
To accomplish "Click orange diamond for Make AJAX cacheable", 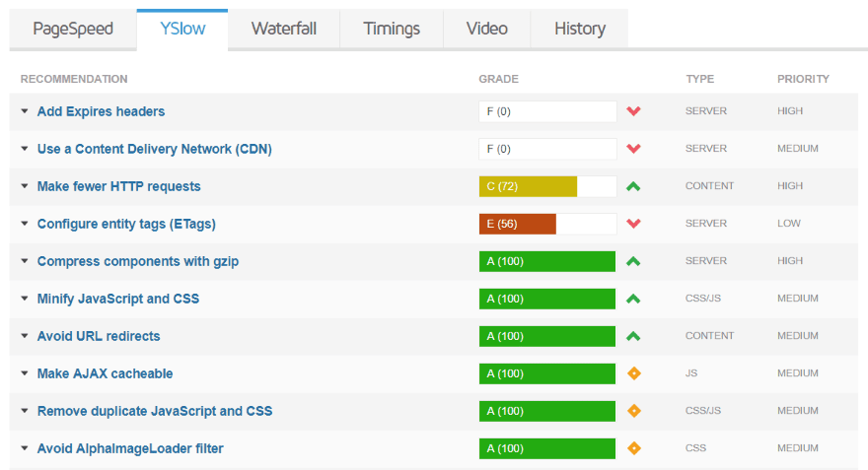I will (x=634, y=373).
